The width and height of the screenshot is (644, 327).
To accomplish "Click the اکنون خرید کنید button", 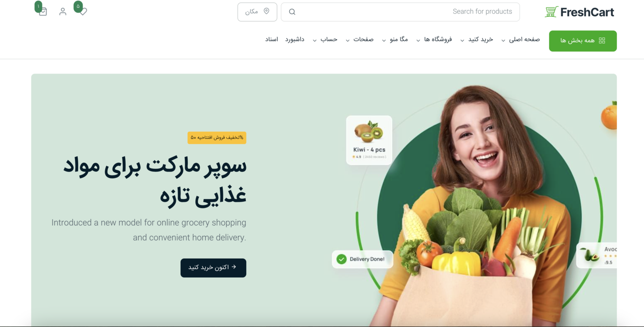I will (x=213, y=268).
